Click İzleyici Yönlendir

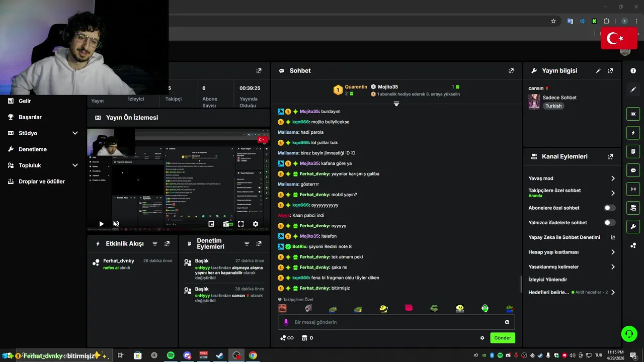pos(548,280)
